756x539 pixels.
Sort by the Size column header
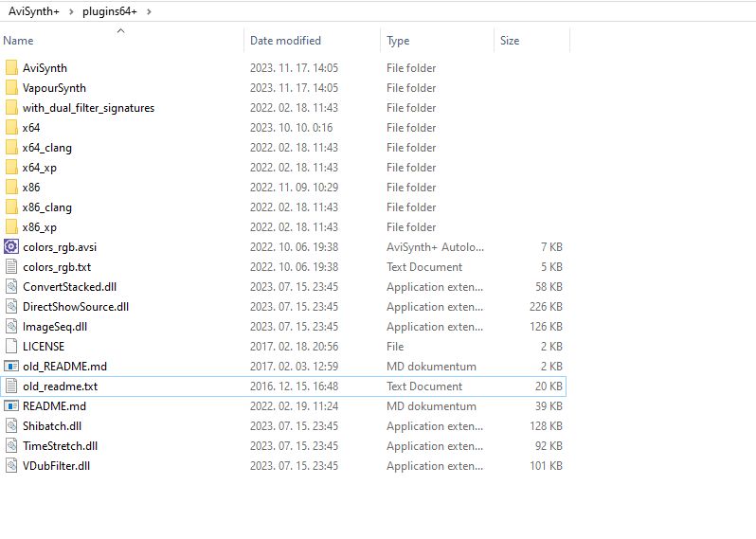point(510,41)
